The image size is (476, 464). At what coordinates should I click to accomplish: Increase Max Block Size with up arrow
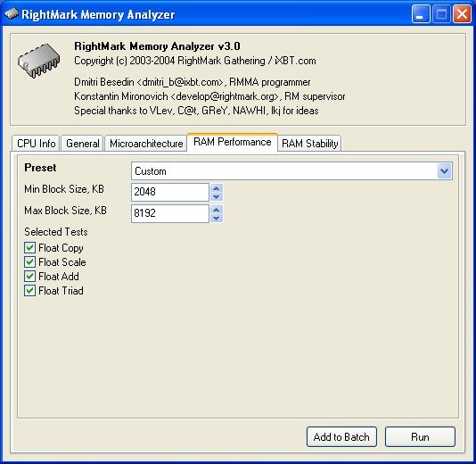(217, 210)
